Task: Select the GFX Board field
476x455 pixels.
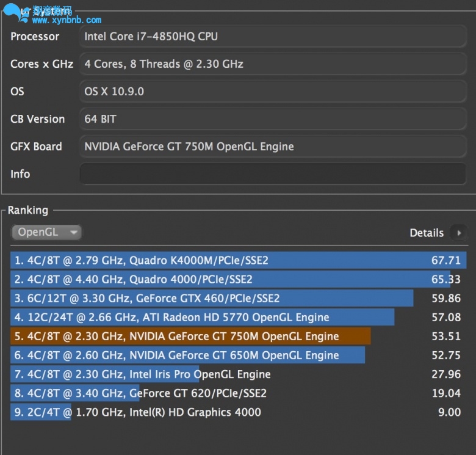Action: click(273, 147)
